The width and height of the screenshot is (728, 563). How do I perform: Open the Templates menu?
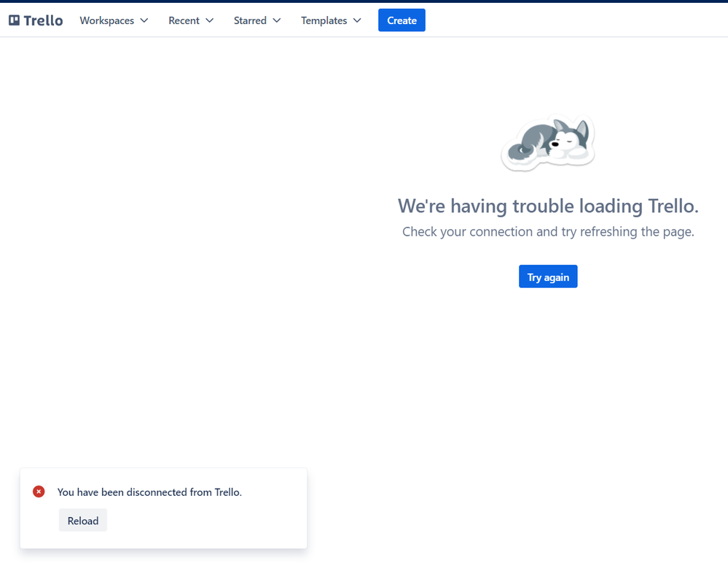tap(331, 20)
